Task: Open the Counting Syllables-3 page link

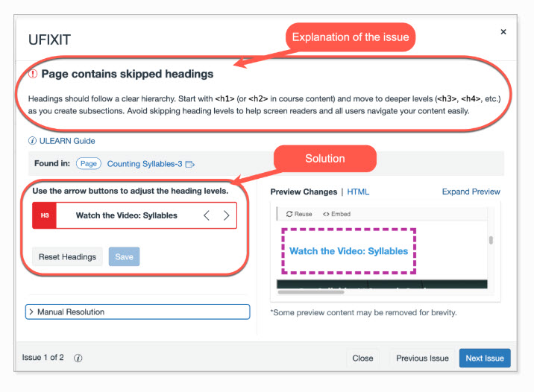Action: (145, 164)
